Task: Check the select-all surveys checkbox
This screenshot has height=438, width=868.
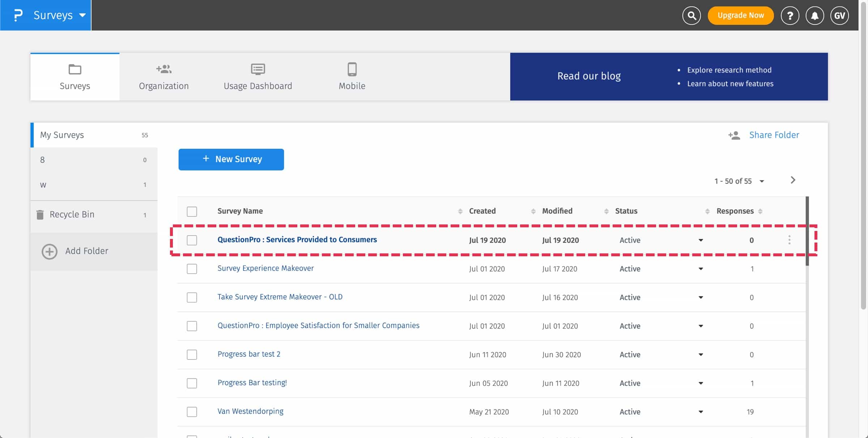Action: coord(192,211)
